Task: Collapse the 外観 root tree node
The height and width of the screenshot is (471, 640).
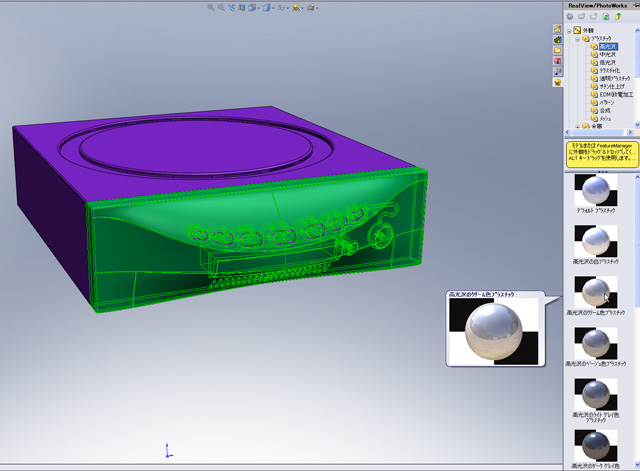Action: tap(569, 30)
